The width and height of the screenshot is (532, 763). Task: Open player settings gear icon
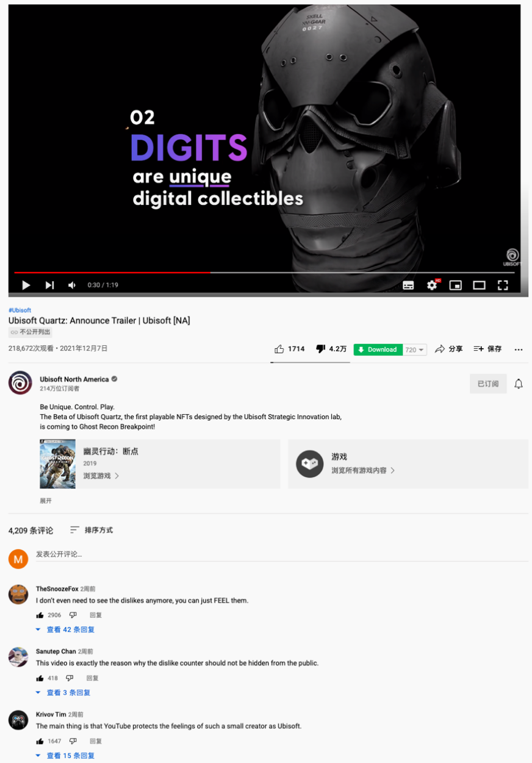(433, 285)
